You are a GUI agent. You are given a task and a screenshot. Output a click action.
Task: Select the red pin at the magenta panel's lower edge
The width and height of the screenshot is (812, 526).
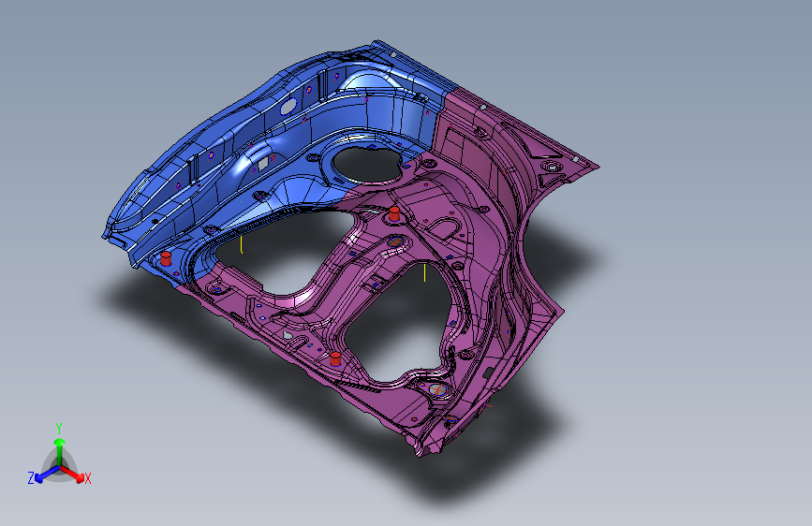tap(335, 358)
